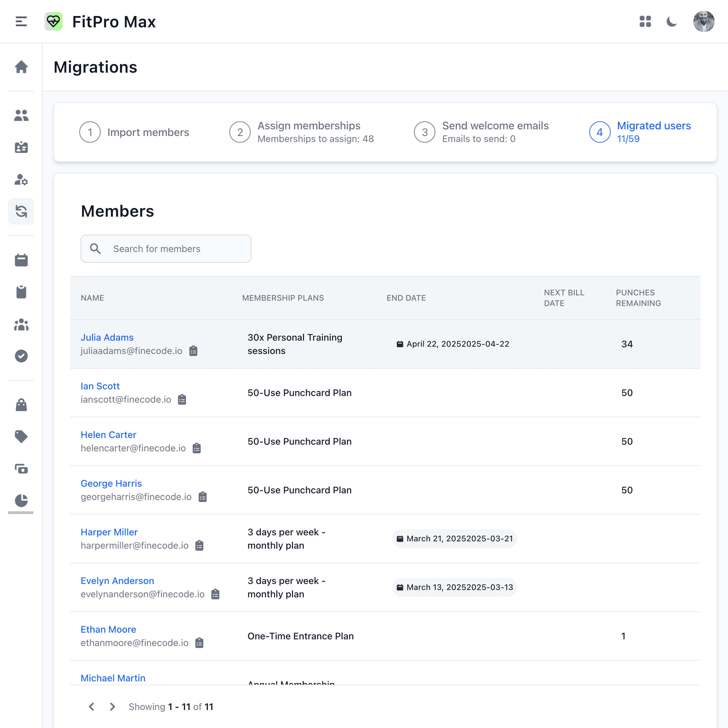Click the check circle icon in sidebar

coord(21,356)
